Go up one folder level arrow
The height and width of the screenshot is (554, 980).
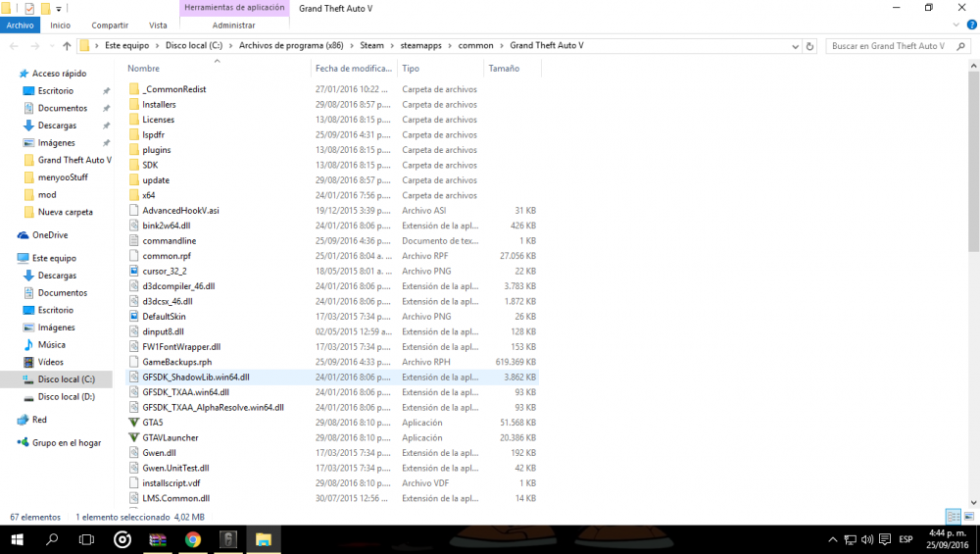coord(67,46)
